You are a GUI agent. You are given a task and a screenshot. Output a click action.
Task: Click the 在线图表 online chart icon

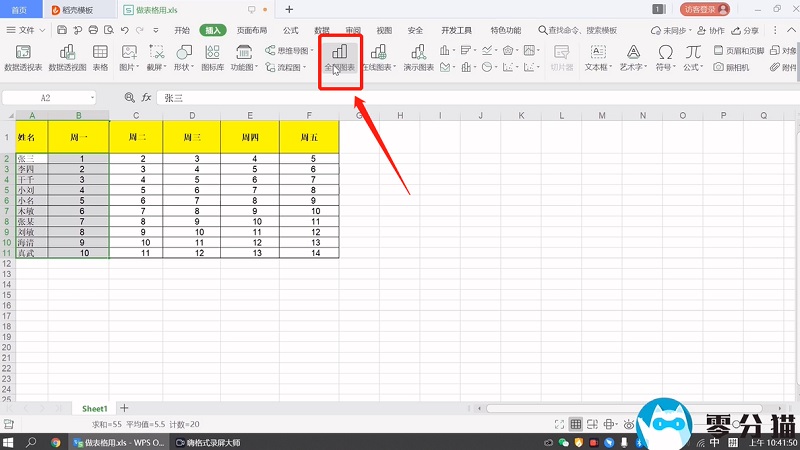(379, 57)
